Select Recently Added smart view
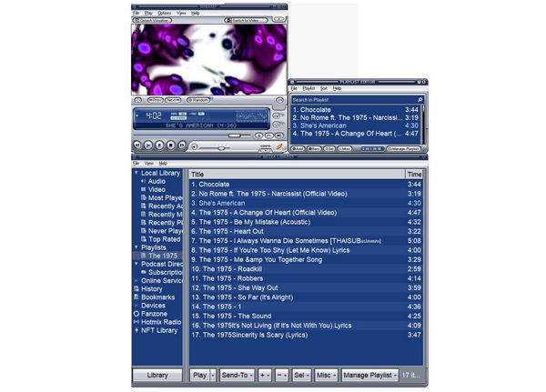The image size is (546, 392). (162, 206)
